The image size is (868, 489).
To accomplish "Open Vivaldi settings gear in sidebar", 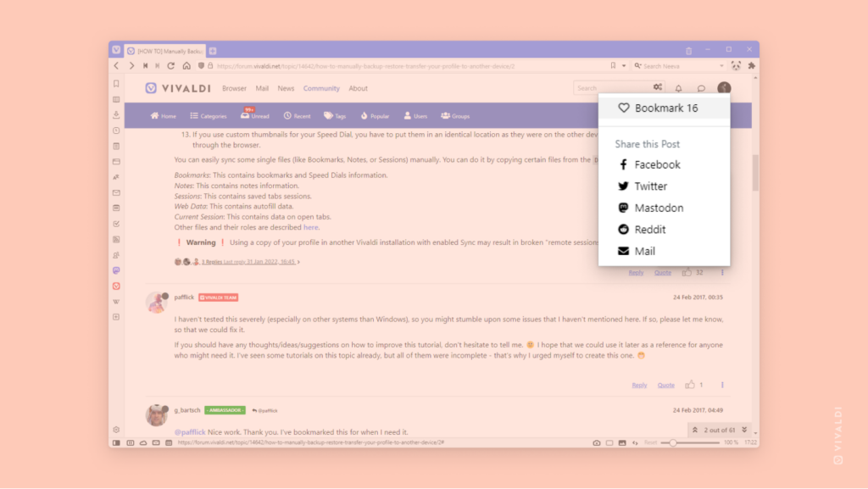I will tap(116, 430).
